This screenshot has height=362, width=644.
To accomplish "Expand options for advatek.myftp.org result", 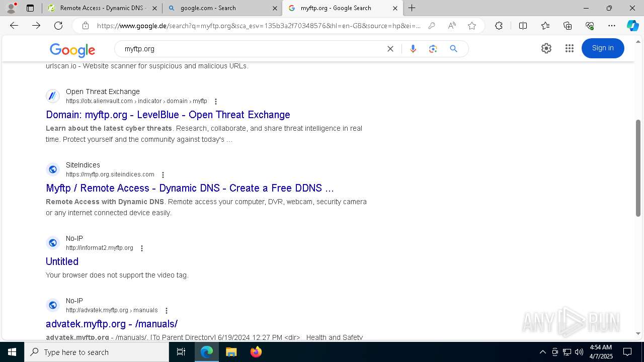I will 167,311.
